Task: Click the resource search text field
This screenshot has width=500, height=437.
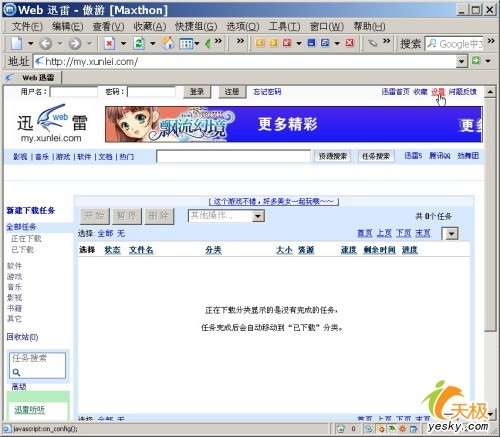Action: [233, 156]
